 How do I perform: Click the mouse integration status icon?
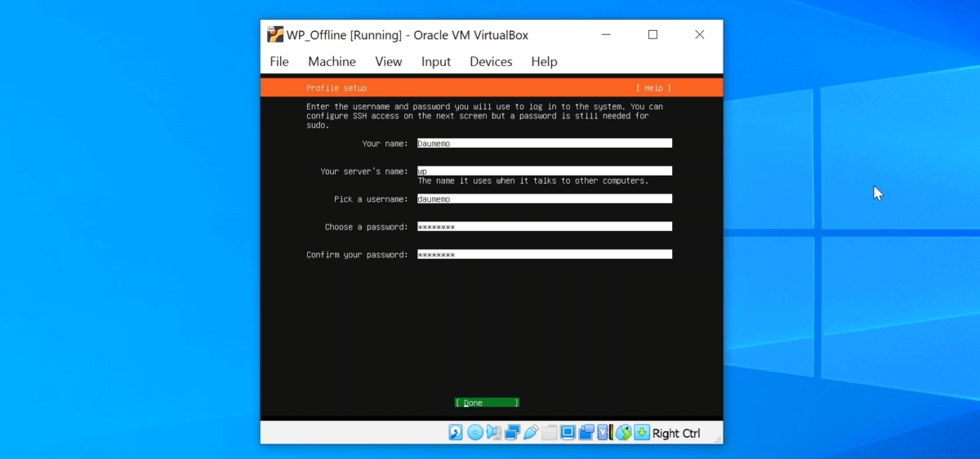pos(624,432)
